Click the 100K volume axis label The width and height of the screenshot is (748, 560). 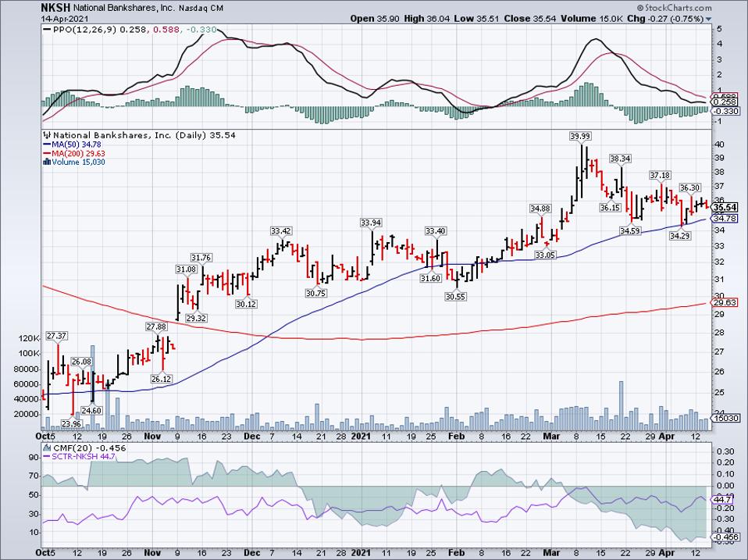pos(29,354)
